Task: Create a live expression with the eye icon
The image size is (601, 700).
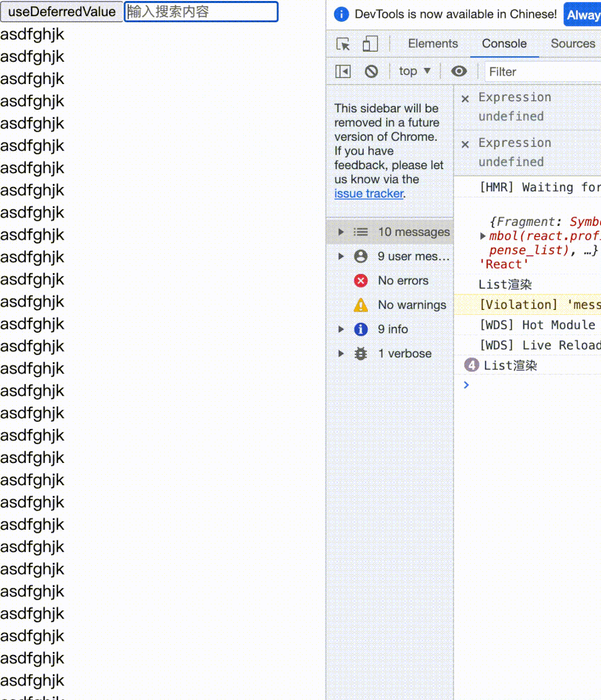Action: coord(459,71)
